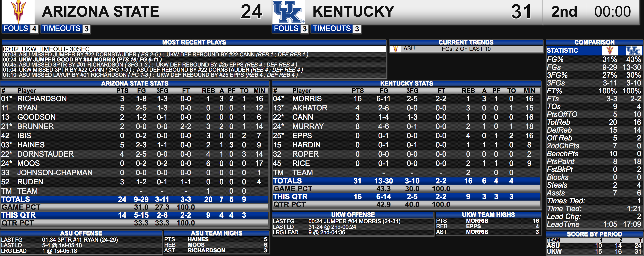Click the game clock showing 00:00
Viewport: 644px width, 256px height.
pos(612,12)
